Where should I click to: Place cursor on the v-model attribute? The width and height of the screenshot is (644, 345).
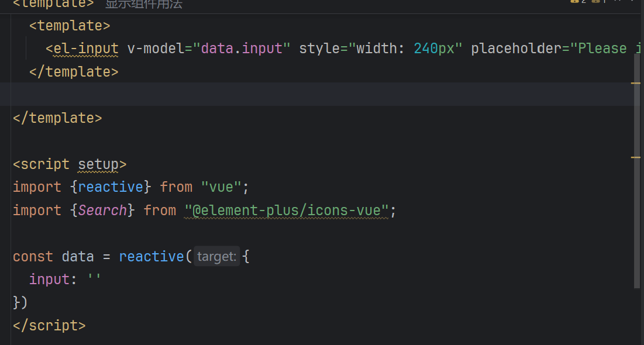156,49
